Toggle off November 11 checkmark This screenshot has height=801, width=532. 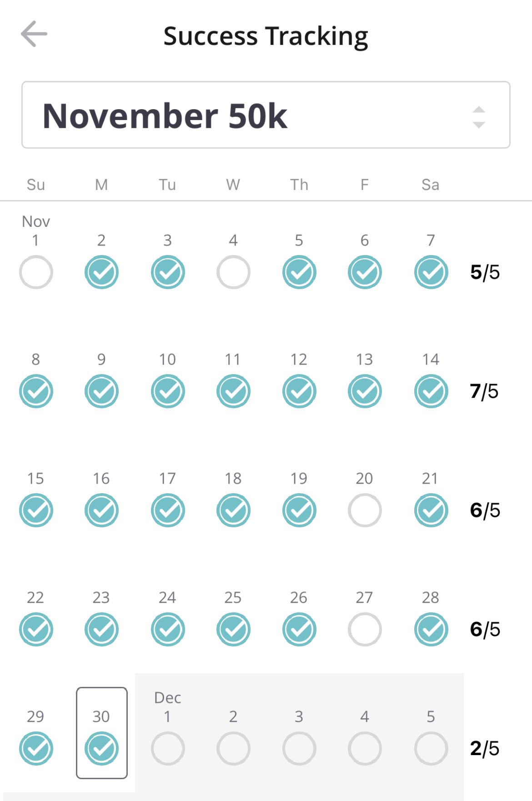[233, 391]
